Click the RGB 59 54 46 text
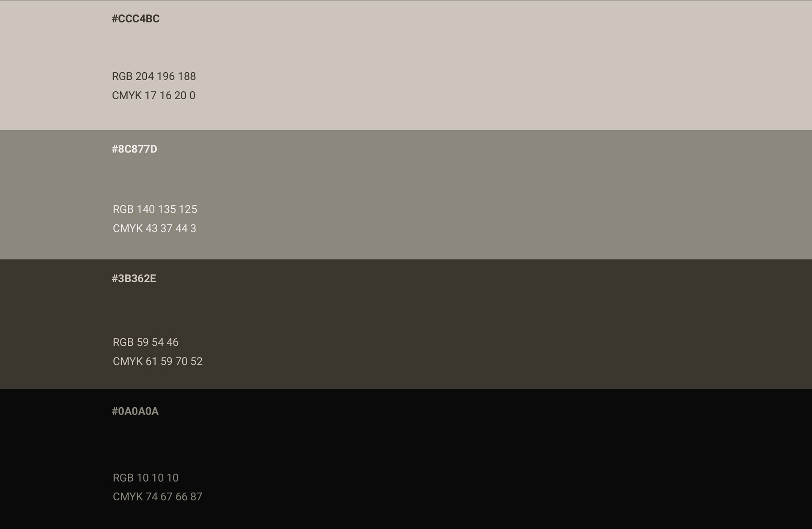812x529 pixels. click(x=145, y=342)
